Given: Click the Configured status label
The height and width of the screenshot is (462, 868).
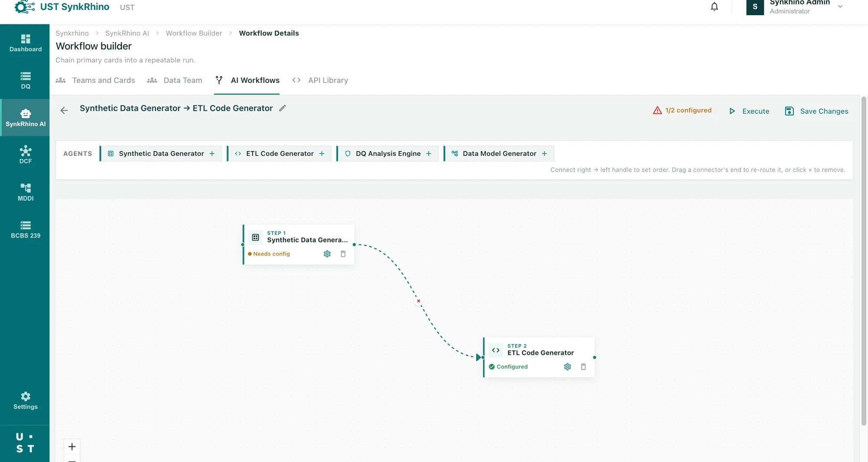Looking at the screenshot, I should tap(508, 367).
